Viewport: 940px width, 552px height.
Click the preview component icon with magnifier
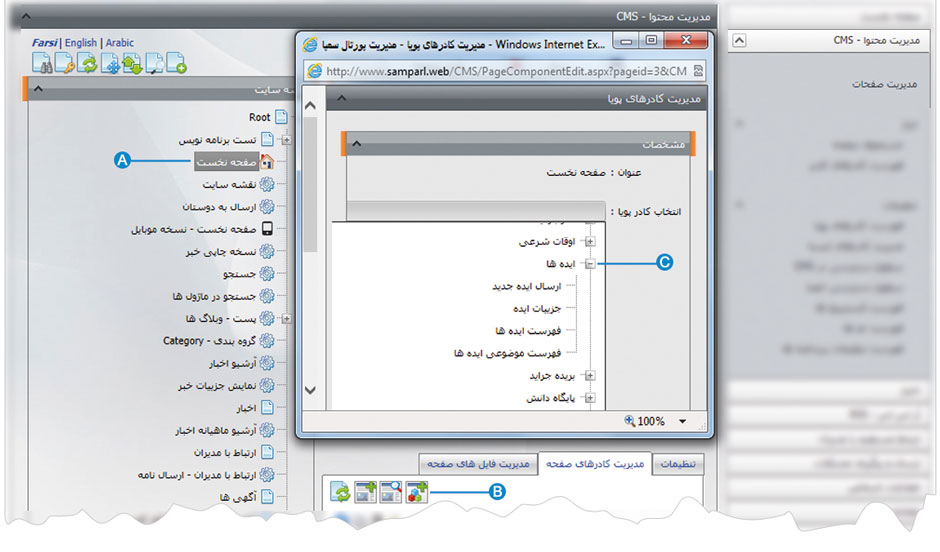(x=391, y=492)
